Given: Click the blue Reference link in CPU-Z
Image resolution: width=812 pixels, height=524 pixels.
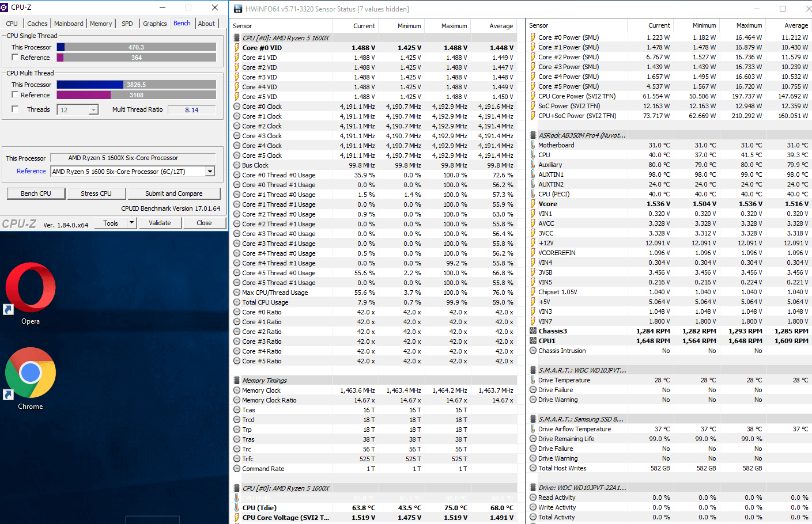Looking at the screenshot, I should 31,171.
